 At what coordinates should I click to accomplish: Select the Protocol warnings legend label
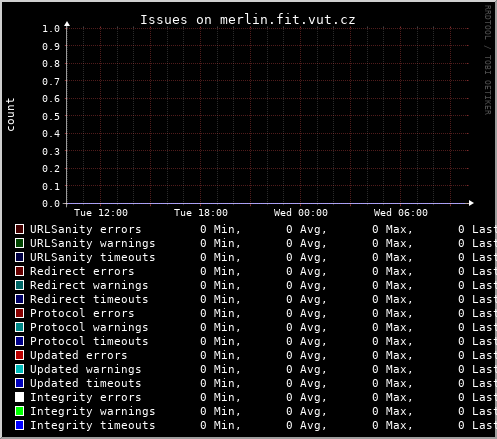(89, 327)
